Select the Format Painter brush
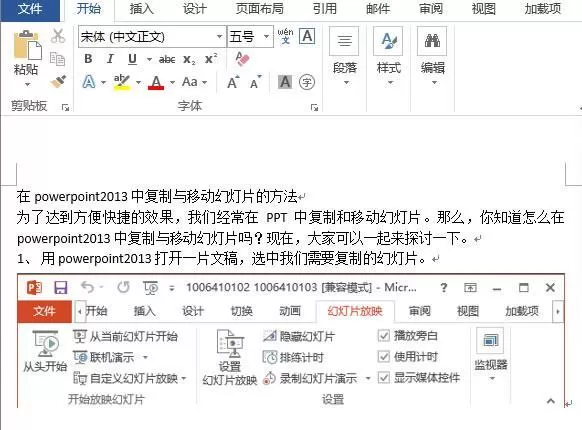The image size is (582, 430). [58, 81]
